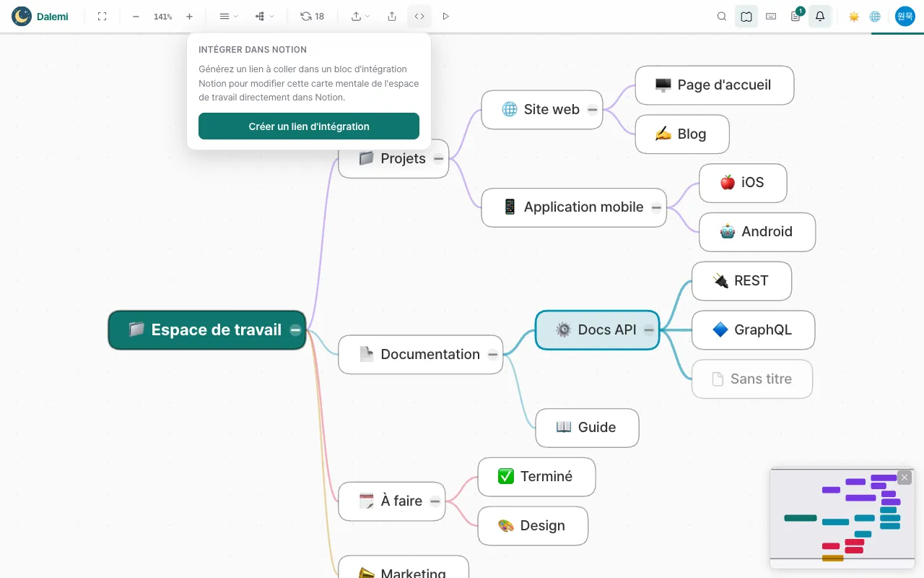Select the Design node
Screen dimensions: 924x578
pos(533,526)
